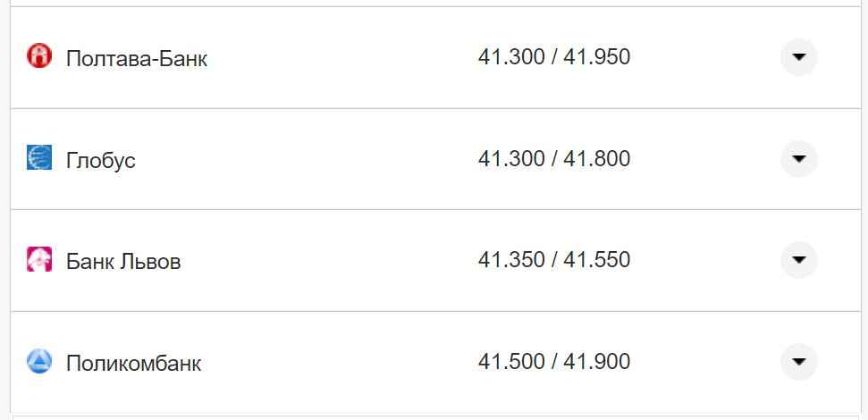Viewport: 868px width, 420px height.
Task: Open the Полтава-Банк name link
Action: pos(137,59)
